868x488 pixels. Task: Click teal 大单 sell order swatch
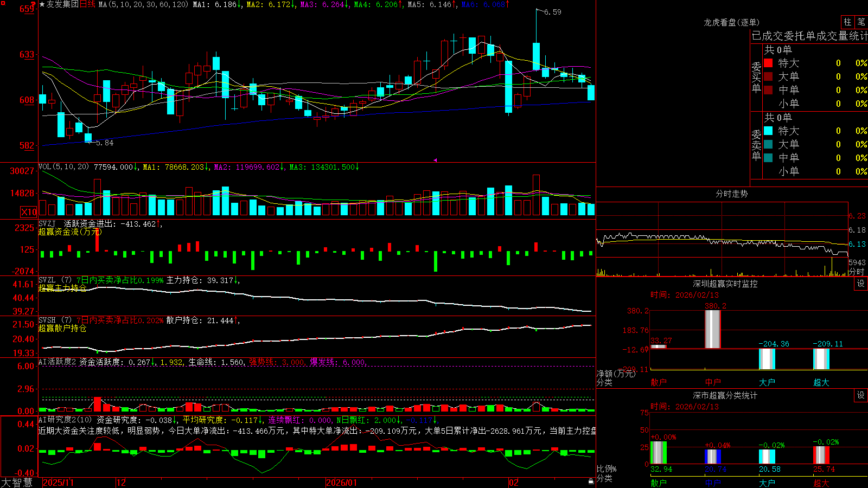pyautogui.click(x=768, y=144)
